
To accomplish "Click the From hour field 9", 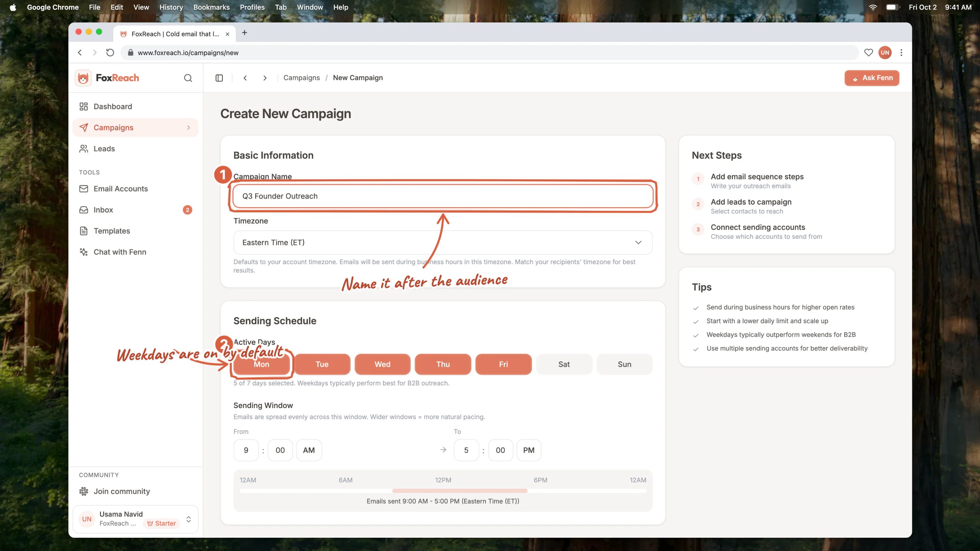I will tap(246, 450).
